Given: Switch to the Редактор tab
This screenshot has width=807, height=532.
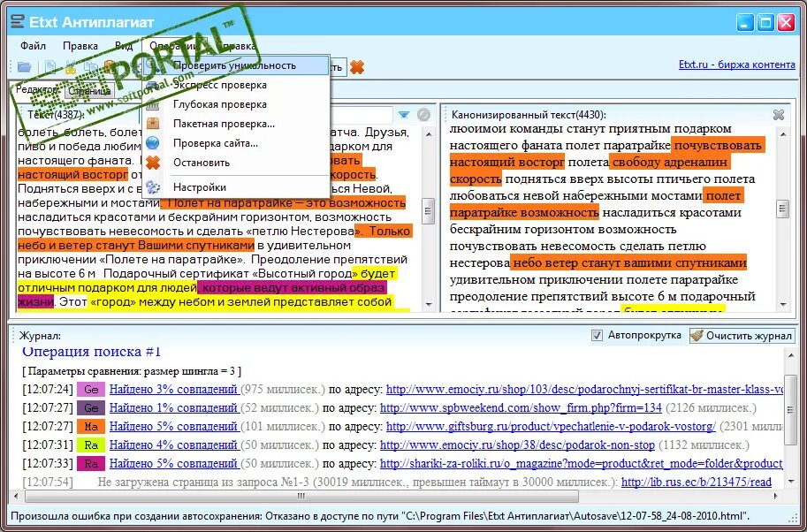Looking at the screenshot, I should point(37,89).
